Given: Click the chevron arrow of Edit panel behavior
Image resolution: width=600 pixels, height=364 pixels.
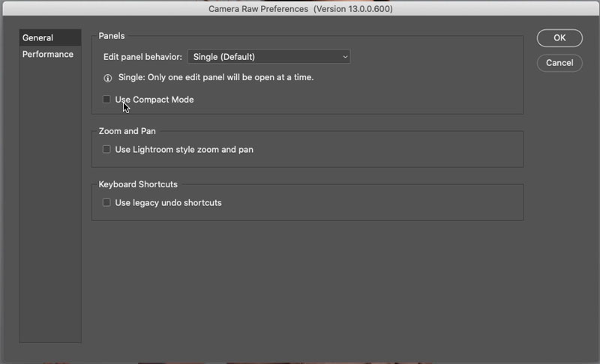Looking at the screenshot, I should tap(345, 57).
